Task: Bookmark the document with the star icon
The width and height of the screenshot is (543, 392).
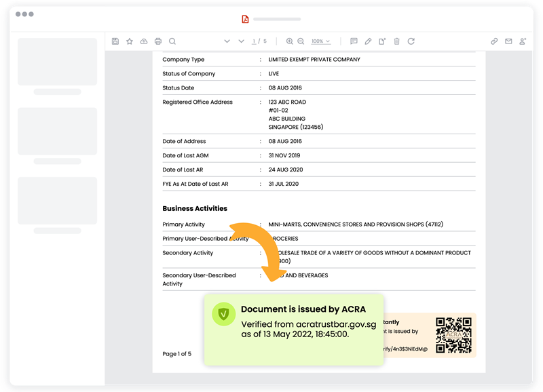Action: 130,41
